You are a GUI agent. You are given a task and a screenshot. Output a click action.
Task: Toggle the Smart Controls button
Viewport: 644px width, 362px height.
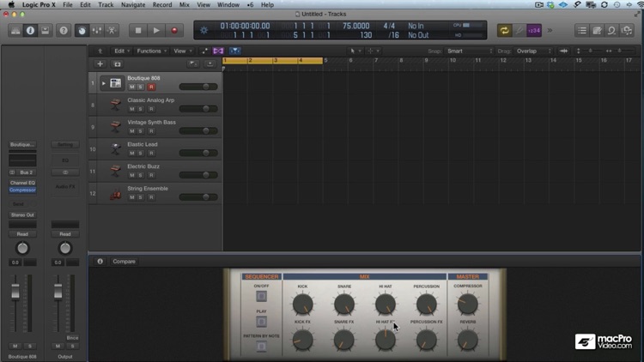click(82, 30)
